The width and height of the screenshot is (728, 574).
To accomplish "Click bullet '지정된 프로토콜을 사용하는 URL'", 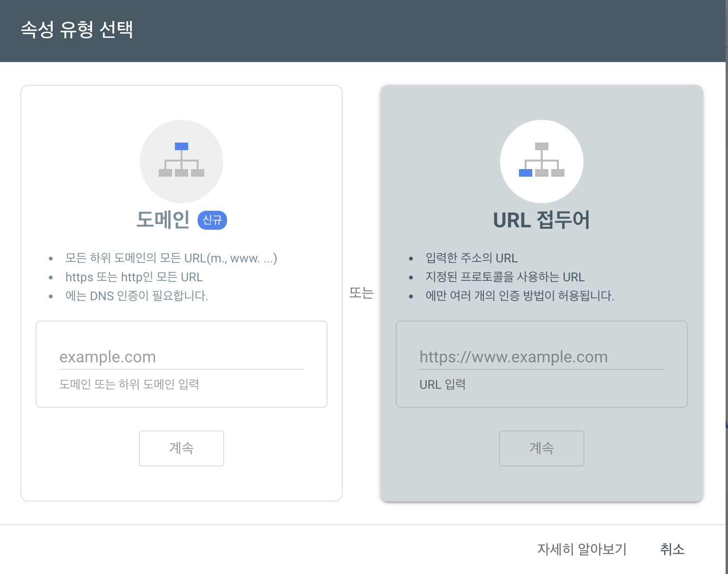I will pyautogui.click(x=505, y=277).
